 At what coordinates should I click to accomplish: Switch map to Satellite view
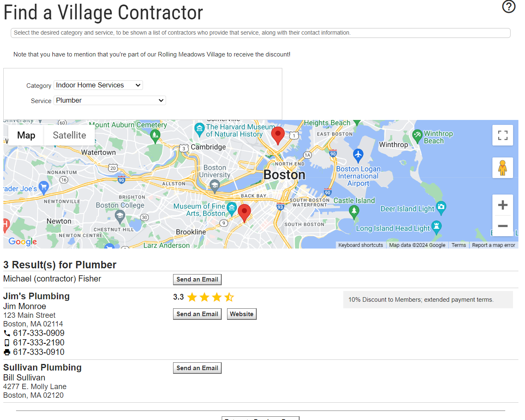[69, 135]
